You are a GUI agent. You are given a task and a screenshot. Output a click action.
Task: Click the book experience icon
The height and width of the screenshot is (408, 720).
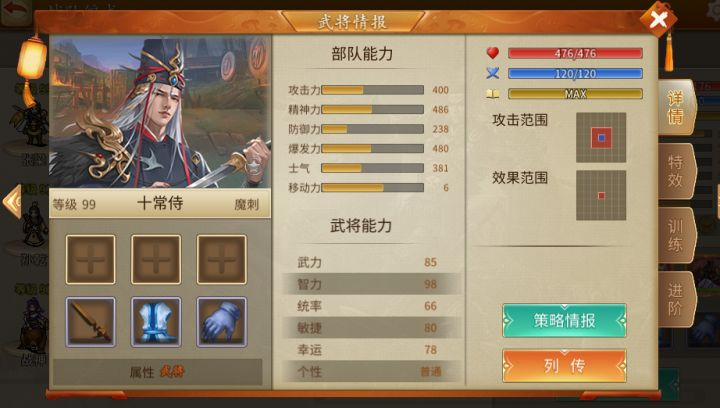tap(493, 94)
